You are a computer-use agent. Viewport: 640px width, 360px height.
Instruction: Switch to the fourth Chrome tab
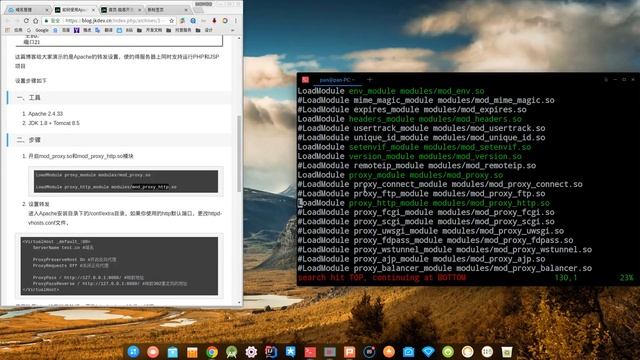tap(167, 9)
